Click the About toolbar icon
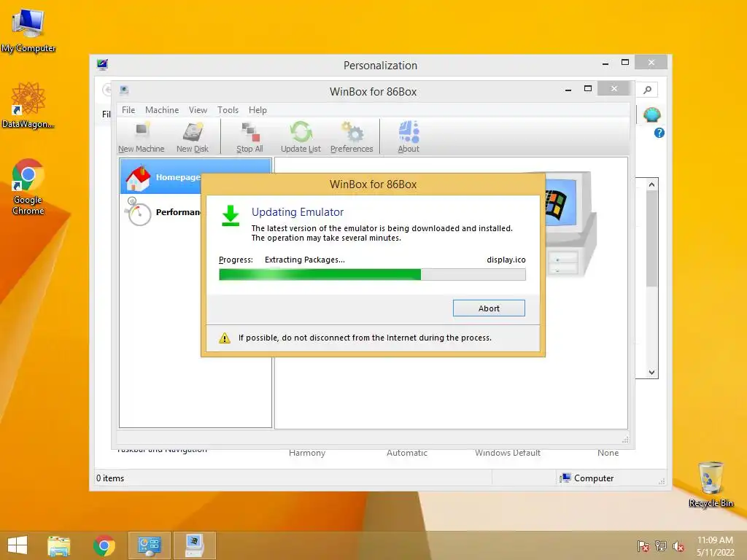 point(409,136)
